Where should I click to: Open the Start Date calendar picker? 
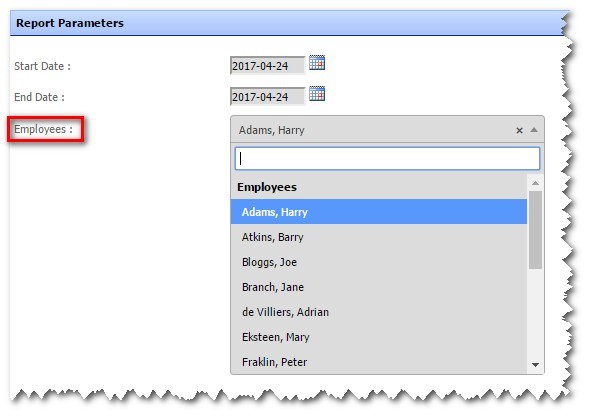point(317,62)
